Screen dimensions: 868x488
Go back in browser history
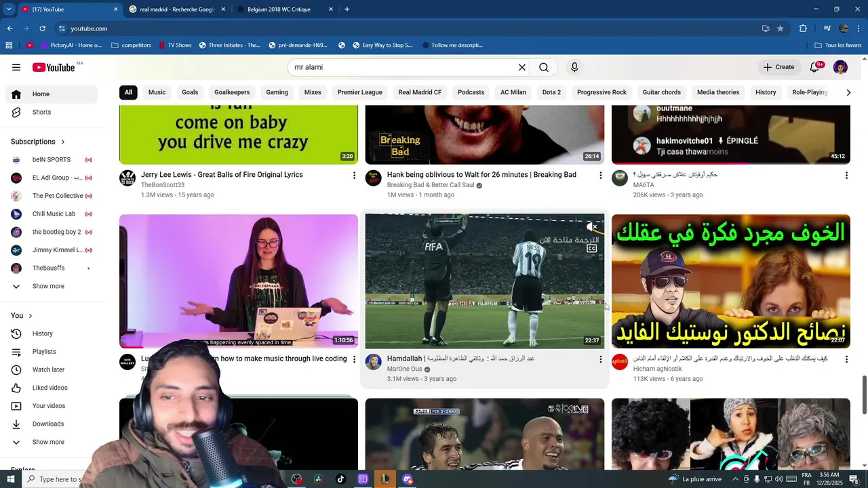[9, 28]
